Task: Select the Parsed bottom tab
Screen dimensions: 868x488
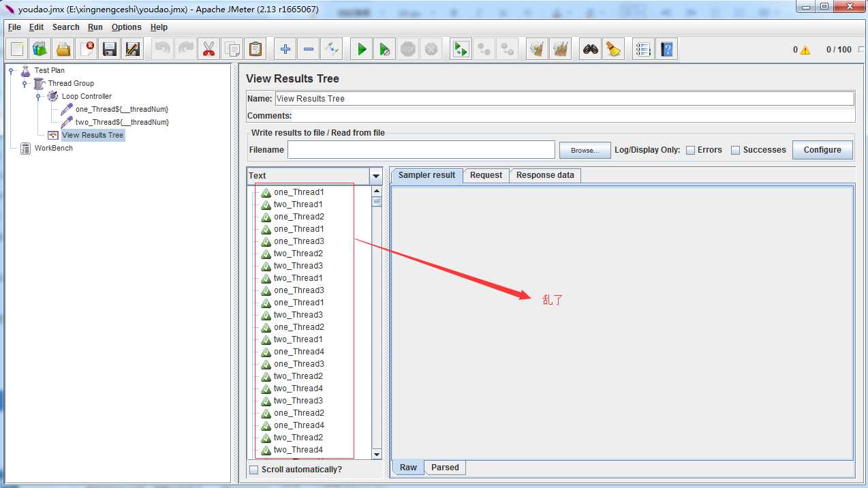Action: (445, 468)
